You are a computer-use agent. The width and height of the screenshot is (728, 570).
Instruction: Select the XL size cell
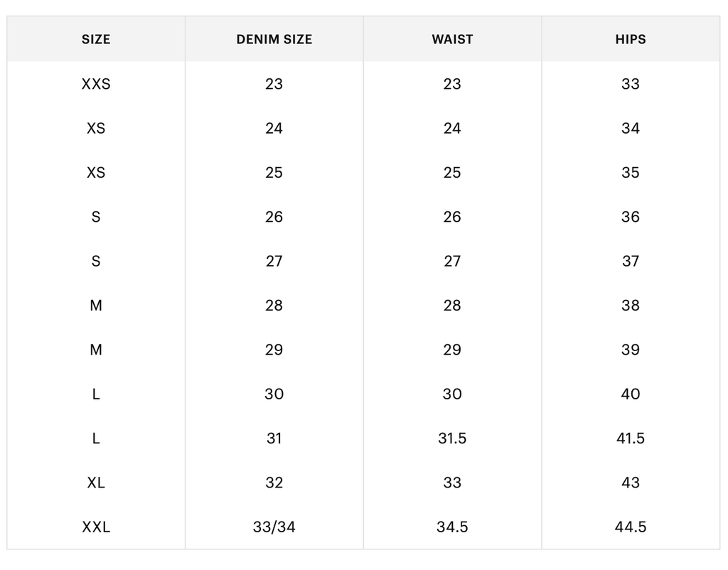(x=96, y=483)
